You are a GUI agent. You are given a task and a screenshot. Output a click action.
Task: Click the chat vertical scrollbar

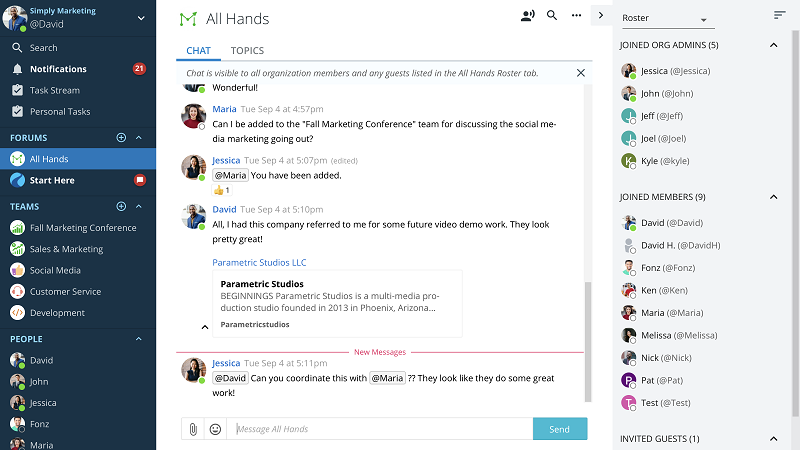coord(588,342)
